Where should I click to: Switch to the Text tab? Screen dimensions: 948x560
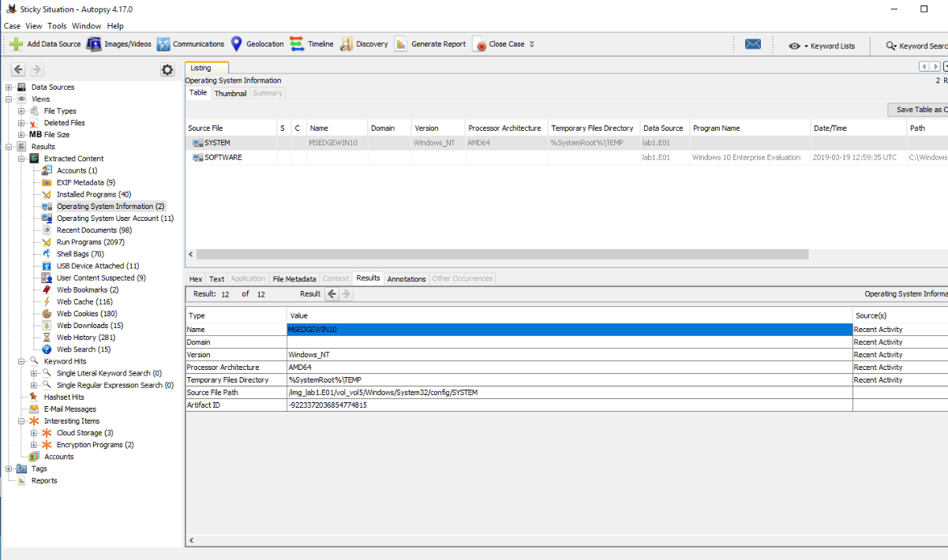pyautogui.click(x=216, y=278)
